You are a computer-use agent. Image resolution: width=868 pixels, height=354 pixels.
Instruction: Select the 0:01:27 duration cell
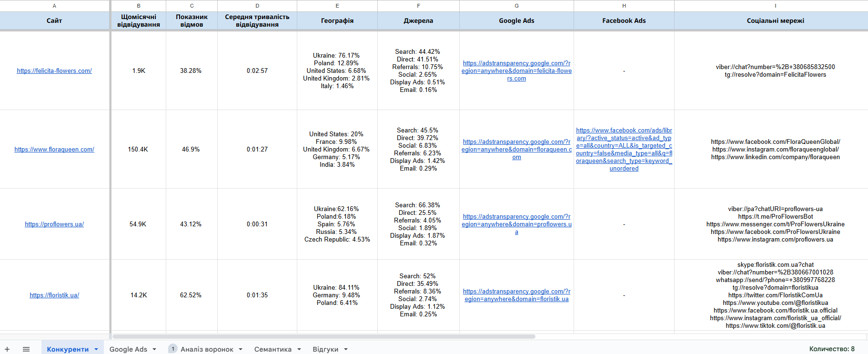coord(257,150)
